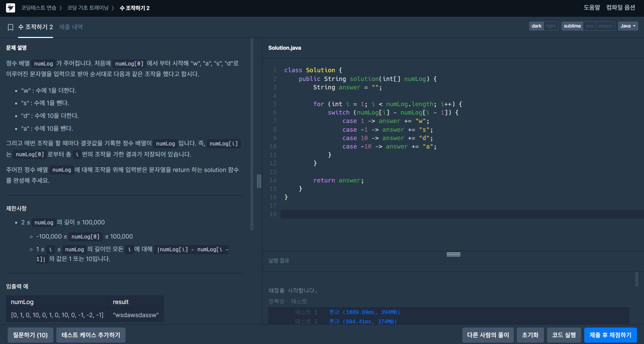Click the Programmers logo icon
644x344 pixels.
pos(10,8)
